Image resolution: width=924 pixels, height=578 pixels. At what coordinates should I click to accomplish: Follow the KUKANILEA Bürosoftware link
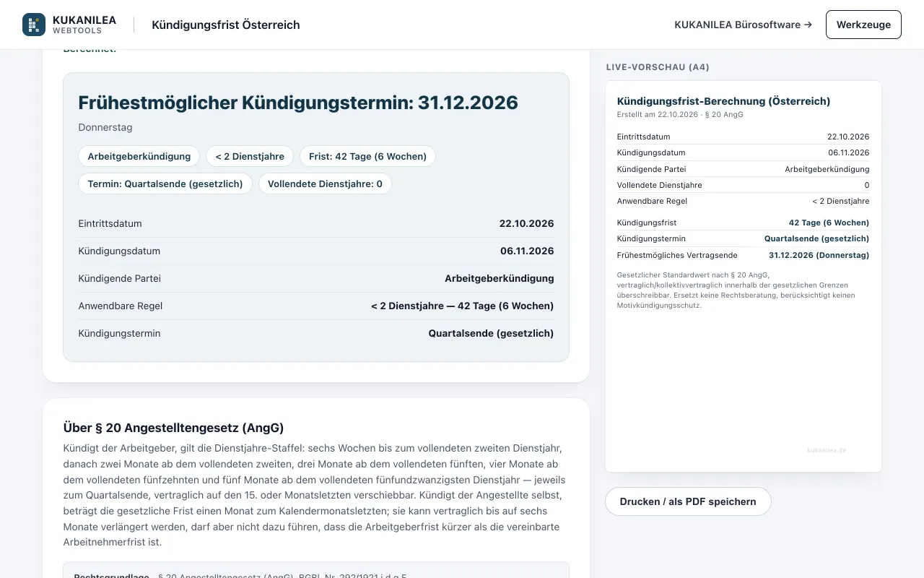click(743, 25)
